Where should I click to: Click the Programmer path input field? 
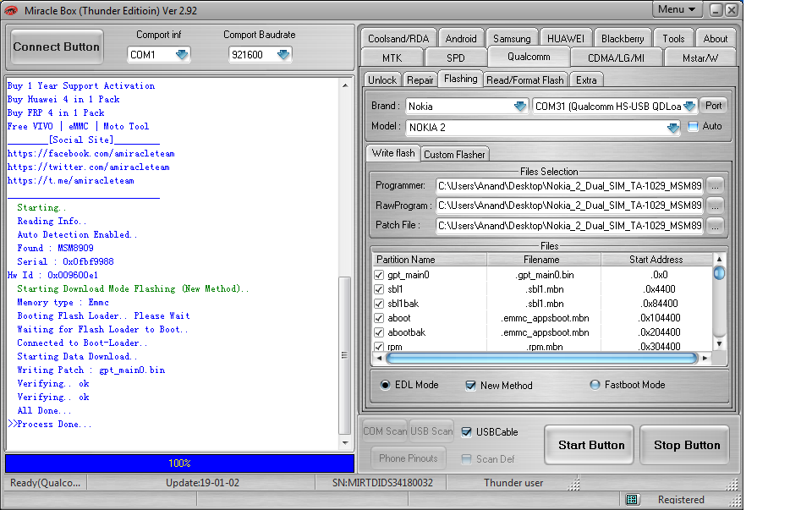tap(569, 186)
